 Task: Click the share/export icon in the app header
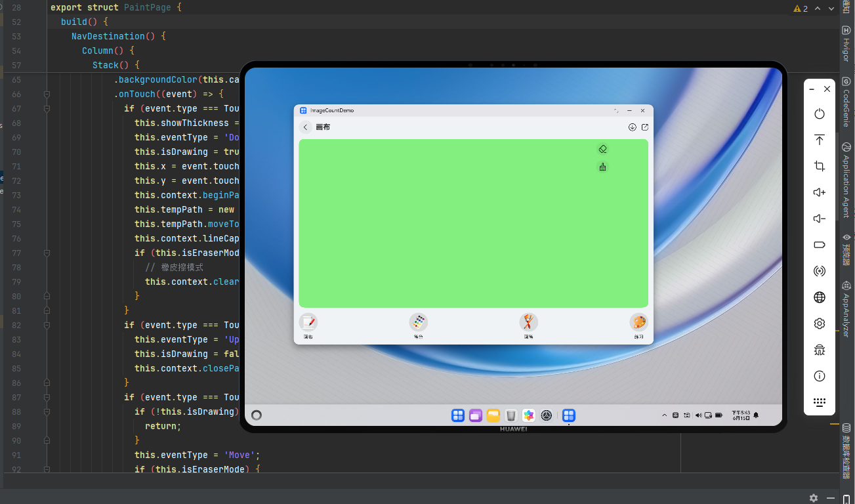tap(645, 127)
